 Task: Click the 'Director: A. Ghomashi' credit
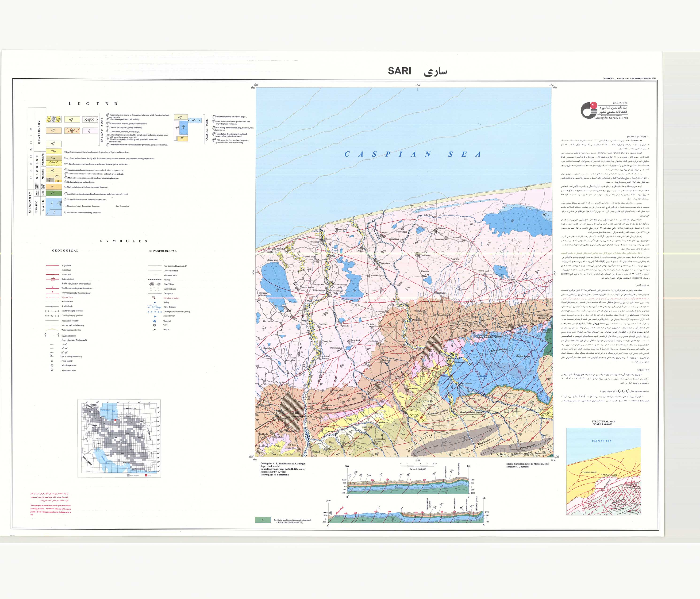point(518,467)
